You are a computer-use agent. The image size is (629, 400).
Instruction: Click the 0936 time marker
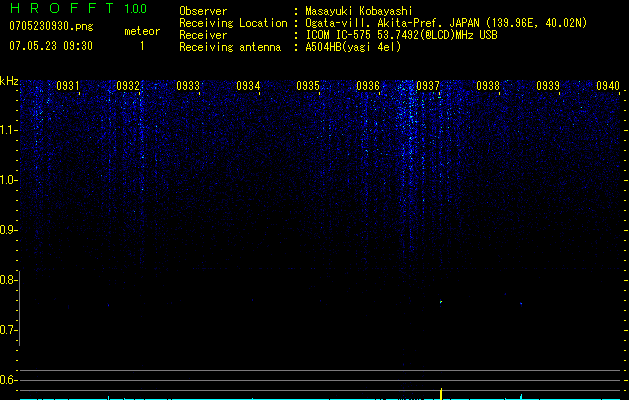368,86
